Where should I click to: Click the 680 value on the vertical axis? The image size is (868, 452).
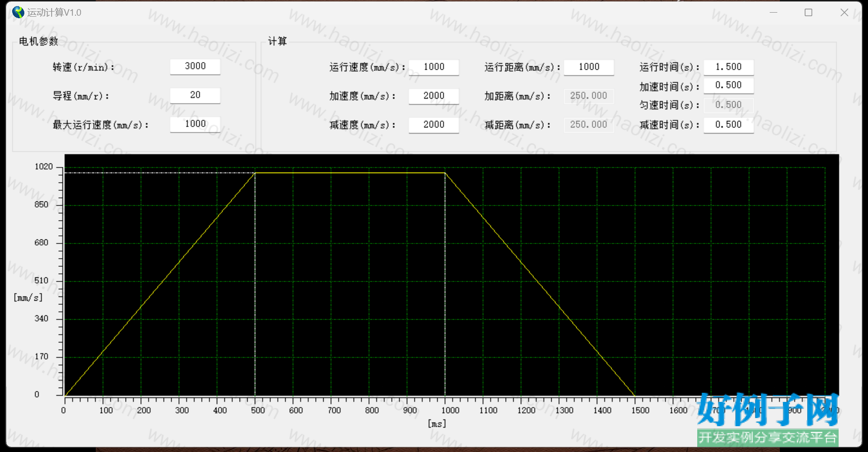[x=42, y=242]
